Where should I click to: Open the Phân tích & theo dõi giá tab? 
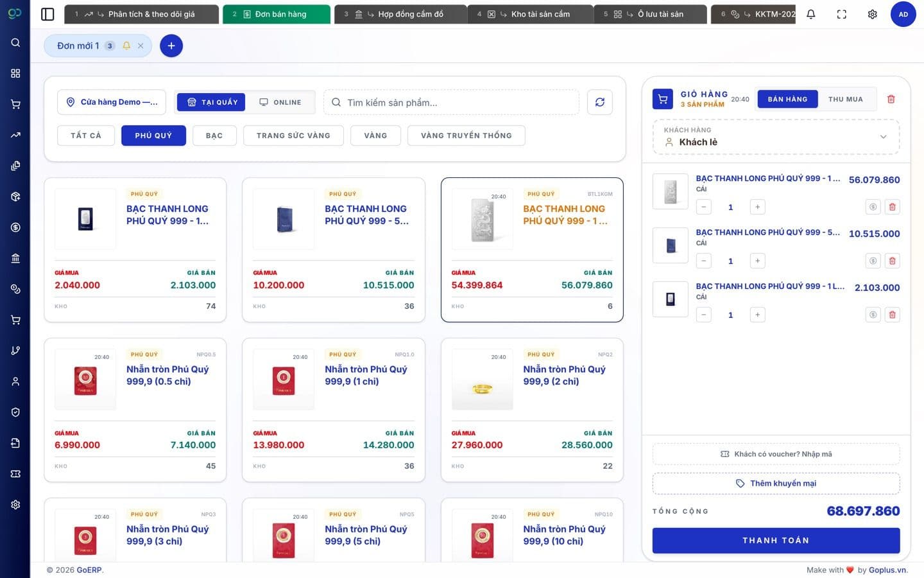point(141,14)
